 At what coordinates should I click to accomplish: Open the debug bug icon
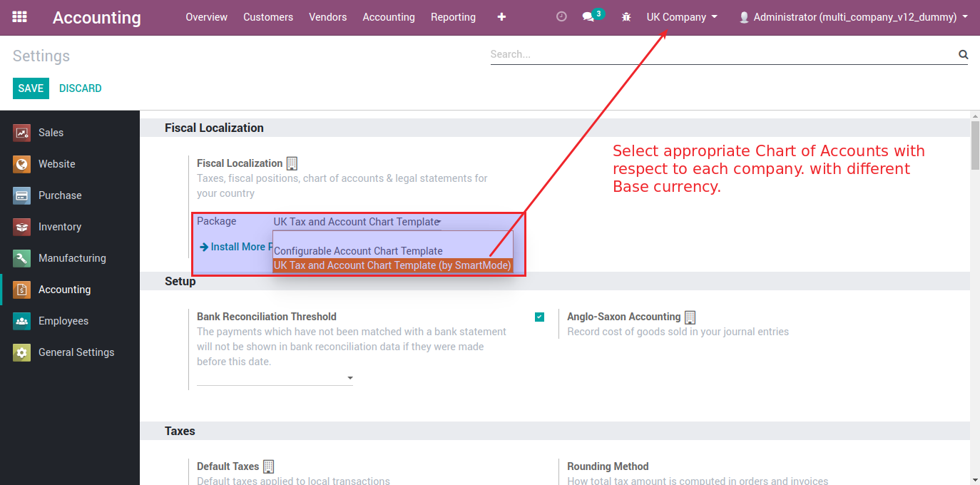626,17
